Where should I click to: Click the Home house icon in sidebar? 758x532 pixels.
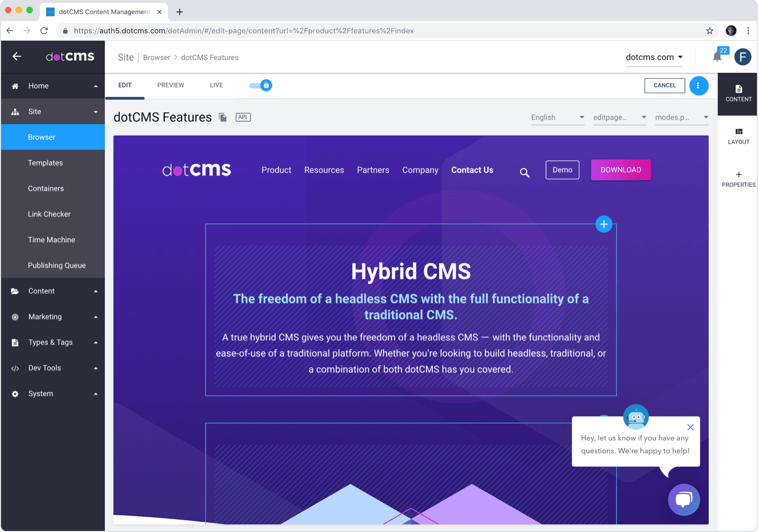[x=15, y=86]
